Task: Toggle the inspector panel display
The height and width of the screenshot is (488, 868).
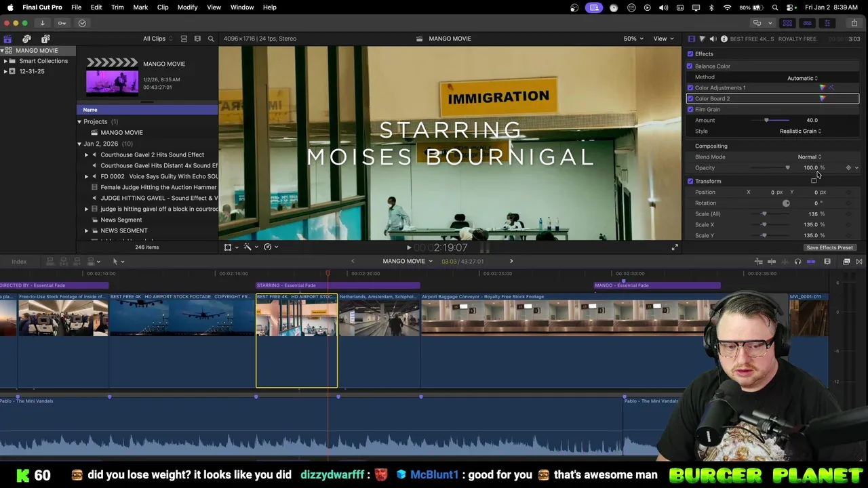Action: (x=827, y=23)
